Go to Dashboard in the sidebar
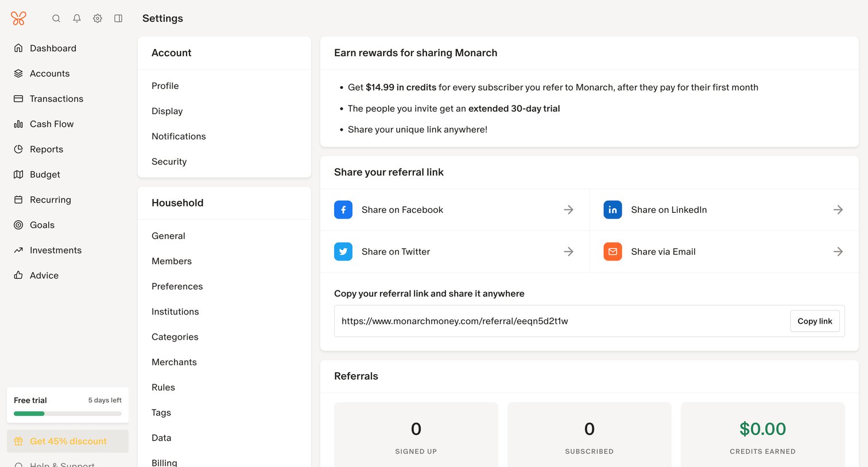Viewport: 868px width, 467px height. click(x=68, y=48)
